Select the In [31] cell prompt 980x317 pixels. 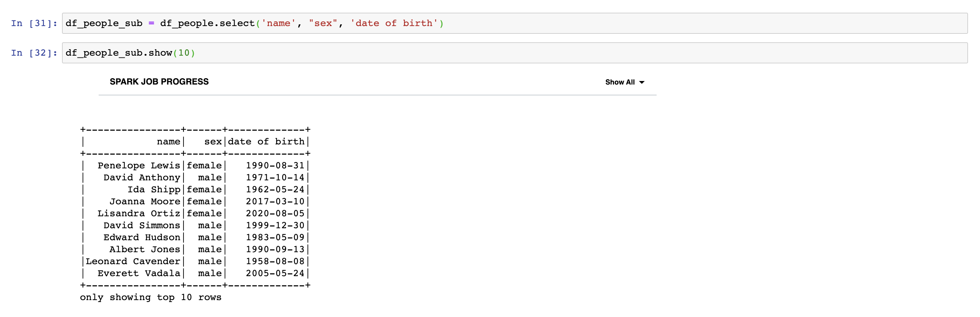coord(34,23)
